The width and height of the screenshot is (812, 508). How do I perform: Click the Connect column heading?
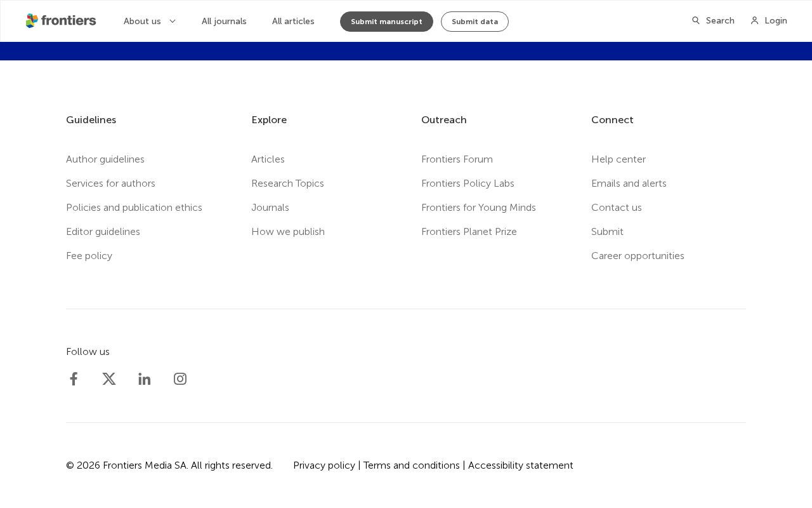click(x=612, y=120)
